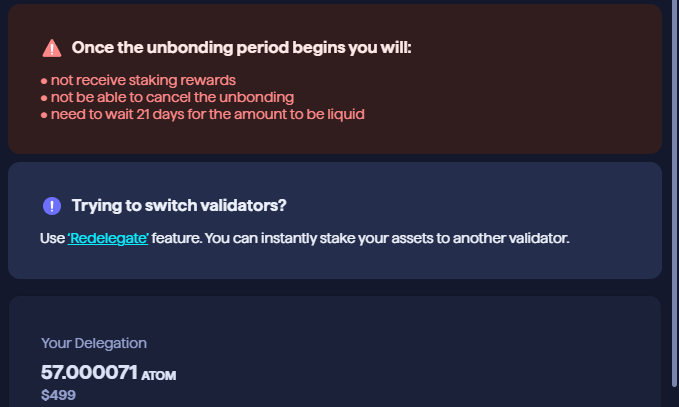Click the bullet before 'not be able to cancel'
Image resolution: width=679 pixels, height=407 pixels.
(44, 98)
